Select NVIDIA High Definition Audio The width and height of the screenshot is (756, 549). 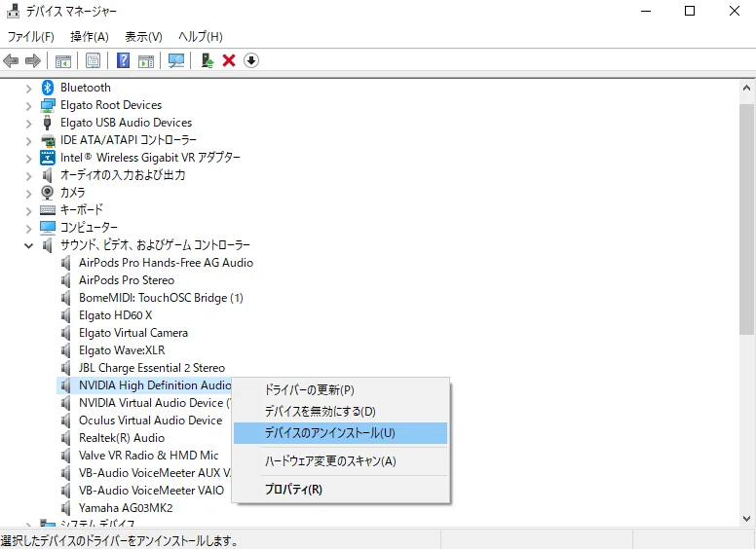[x=155, y=385]
